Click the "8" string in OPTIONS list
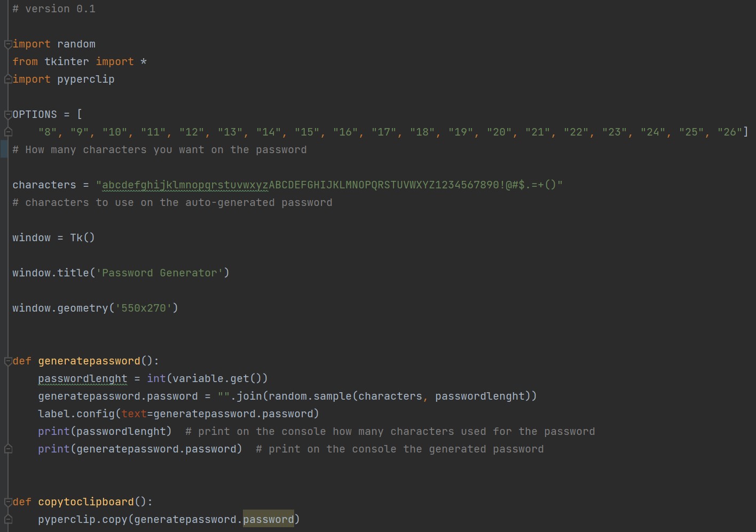The image size is (756, 532). [48, 132]
